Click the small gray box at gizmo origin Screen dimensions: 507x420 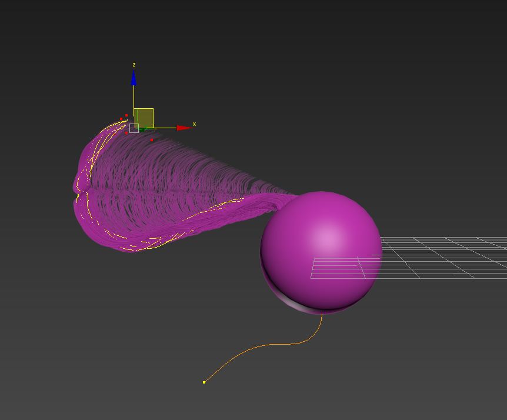[134, 128]
